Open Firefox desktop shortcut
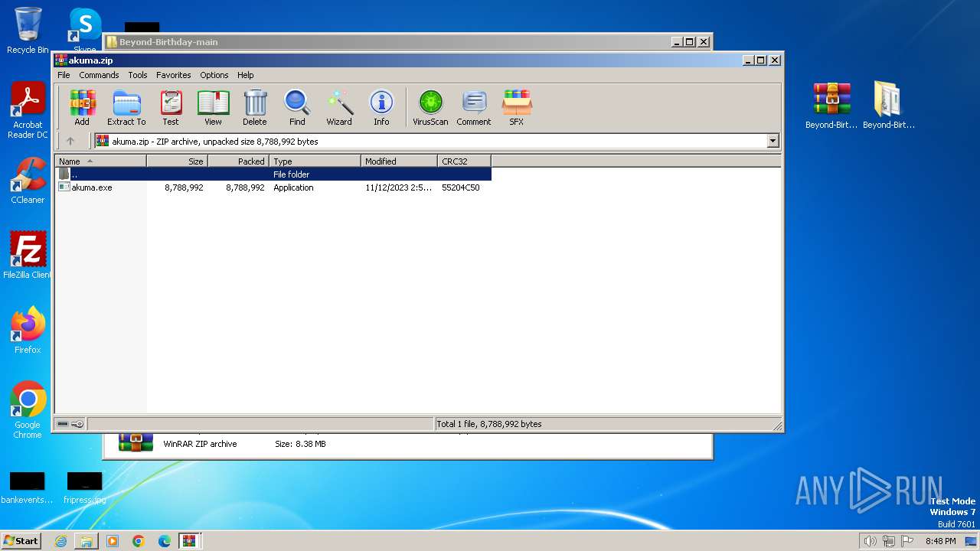 (28, 331)
